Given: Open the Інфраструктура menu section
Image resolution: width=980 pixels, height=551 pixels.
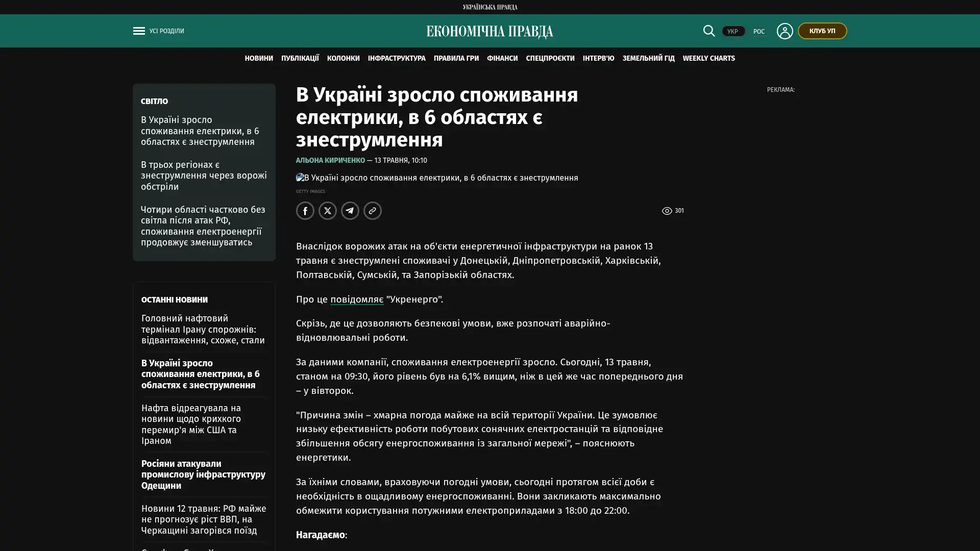Looking at the screenshot, I should tap(397, 58).
